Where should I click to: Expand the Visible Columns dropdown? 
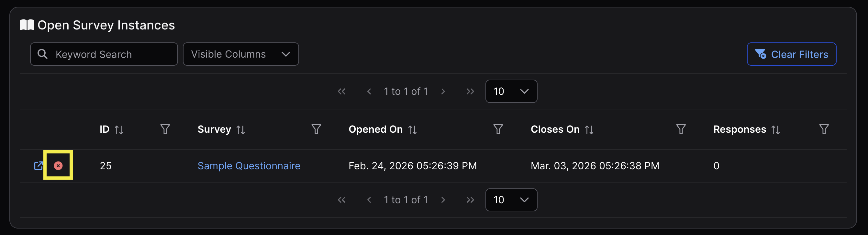point(240,54)
